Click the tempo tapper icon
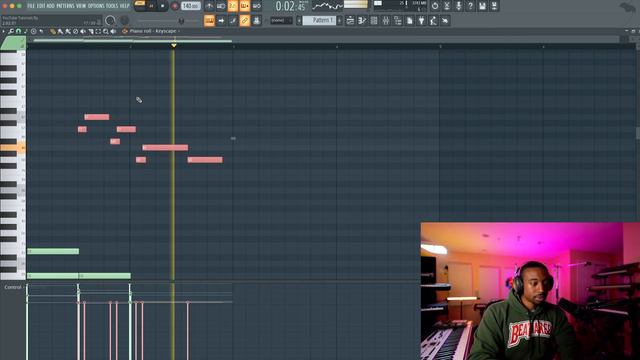 (433, 20)
